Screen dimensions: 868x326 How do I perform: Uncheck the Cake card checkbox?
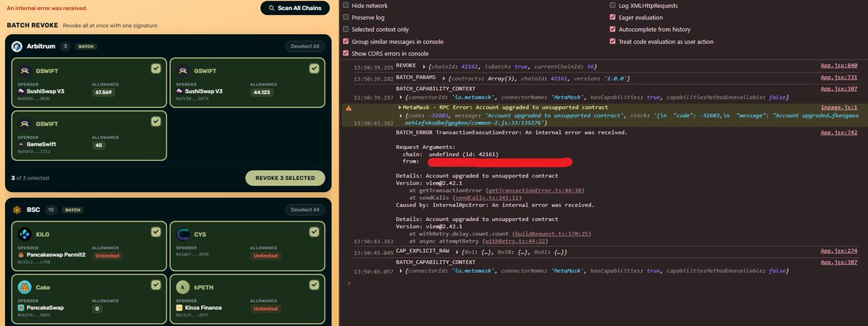pyautogui.click(x=156, y=284)
